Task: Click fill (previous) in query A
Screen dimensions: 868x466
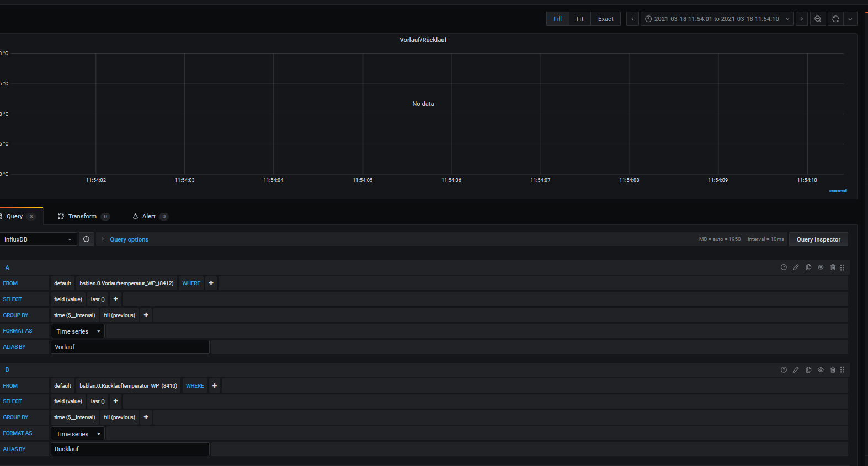Action: [x=119, y=315]
